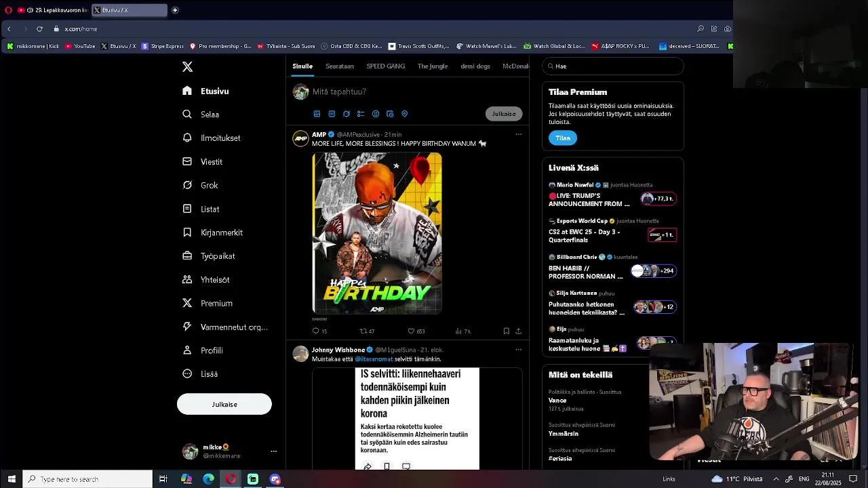This screenshot has width=868, height=488.
Task: Click the Lisää more circle icon
Action: coord(187,373)
